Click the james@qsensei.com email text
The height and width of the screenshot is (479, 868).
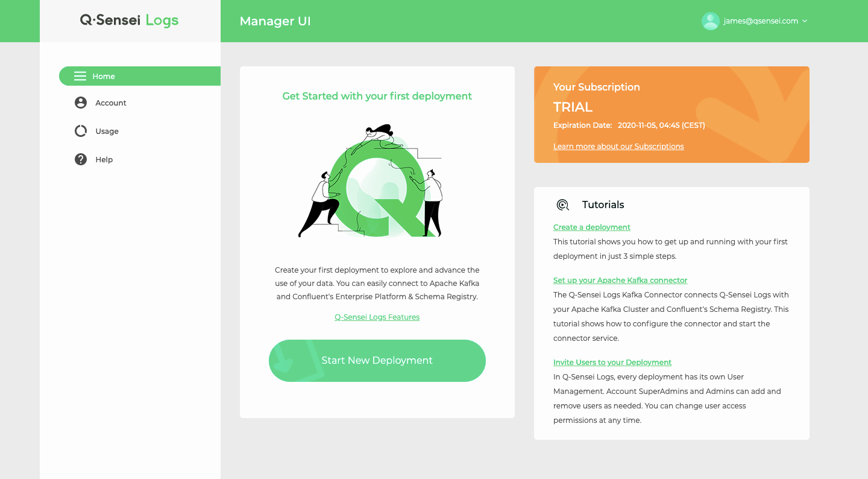tap(761, 21)
